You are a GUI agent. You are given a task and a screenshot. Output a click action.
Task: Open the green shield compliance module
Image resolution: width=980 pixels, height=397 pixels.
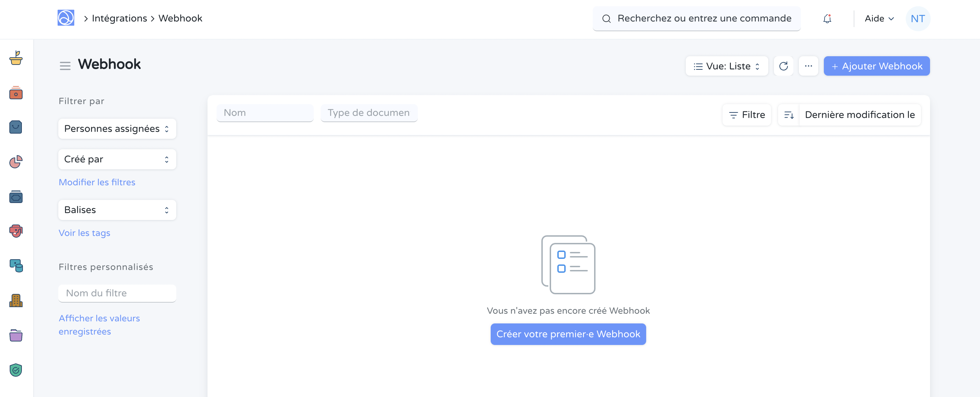[15, 370]
